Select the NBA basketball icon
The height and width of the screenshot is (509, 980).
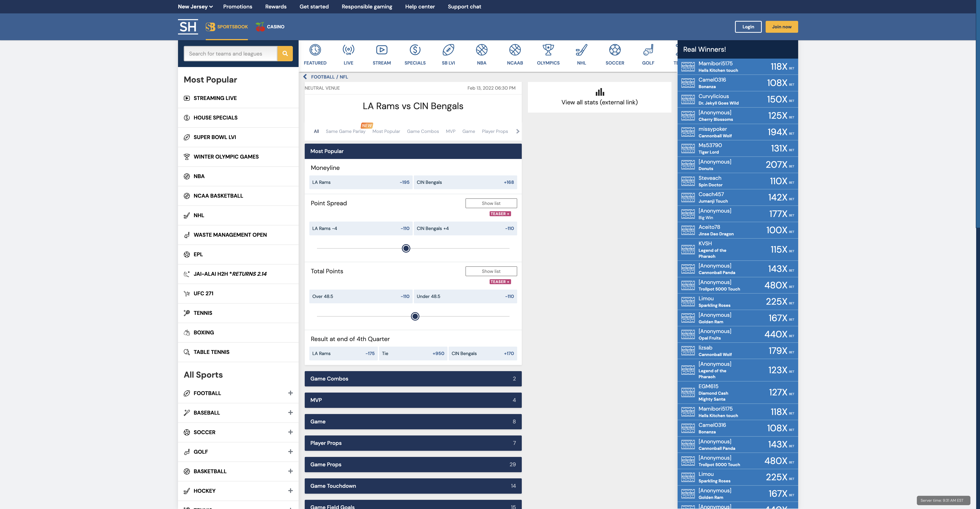(x=481, y=53)
